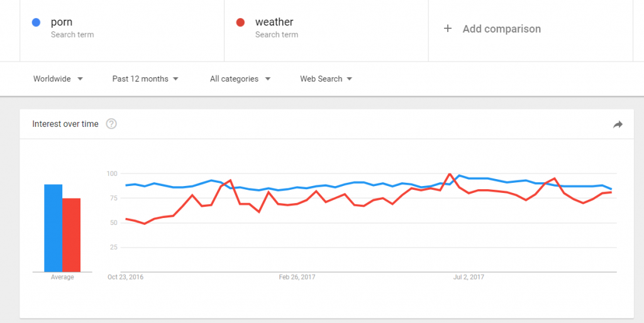This screenshot has height=323, width=644.
Task: Click the Average label under the bars
Action: point(62,277)
